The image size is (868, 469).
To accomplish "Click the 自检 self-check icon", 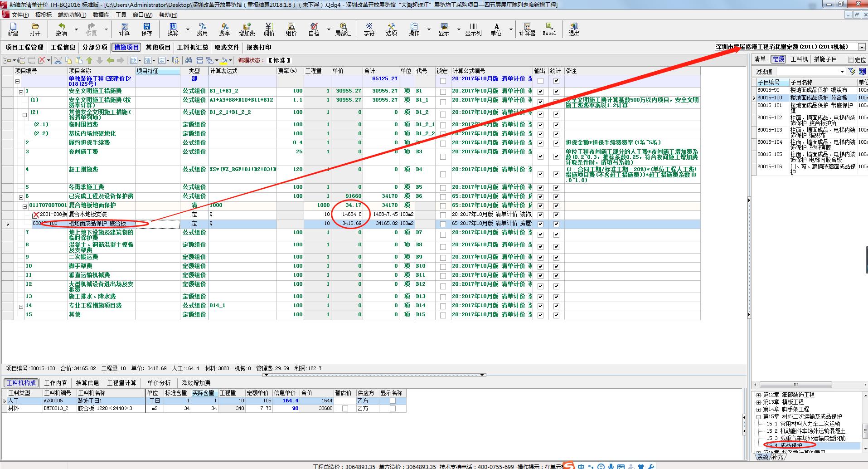I will [314, 29].
